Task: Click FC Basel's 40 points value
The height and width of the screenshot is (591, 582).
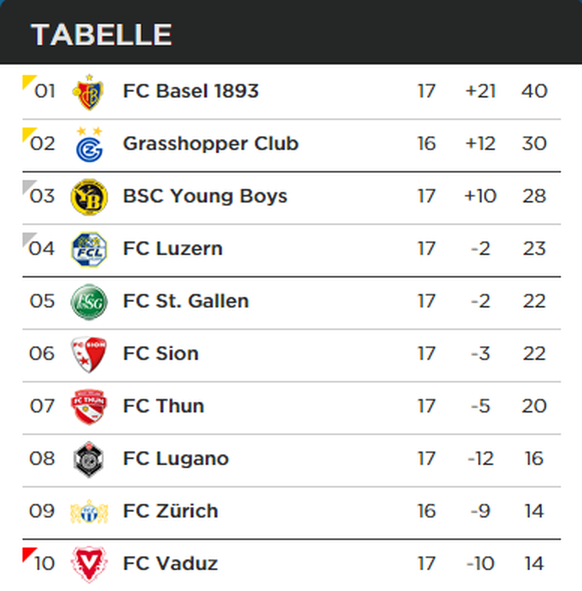Action: pyautogui.click(x=534, y=91)
